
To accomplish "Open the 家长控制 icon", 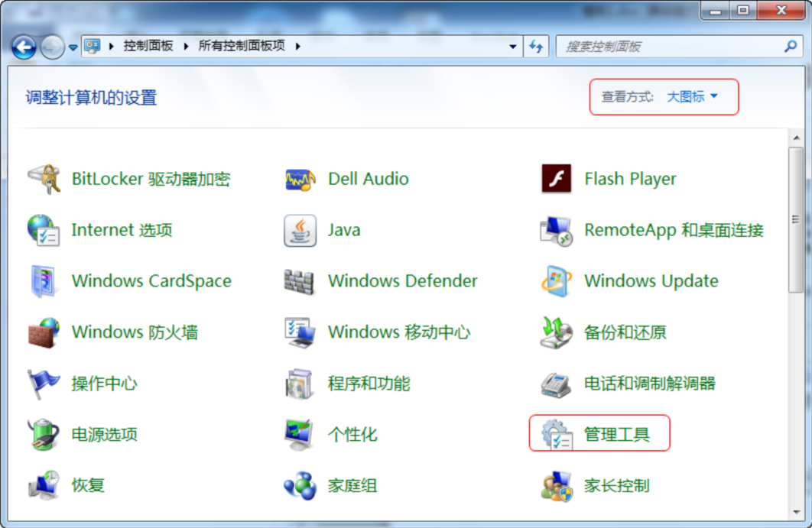I will pyautogui.click(x=557, y=486).
